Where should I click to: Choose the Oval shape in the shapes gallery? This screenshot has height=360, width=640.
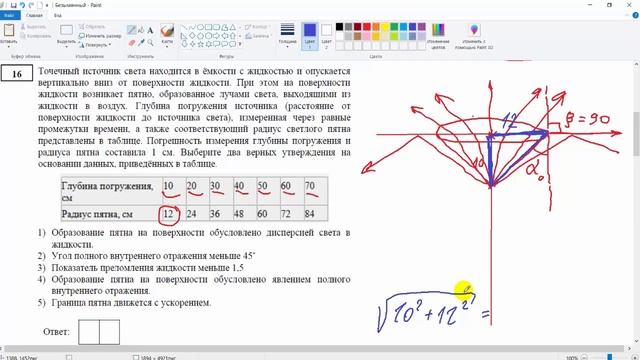coord(200,27)
